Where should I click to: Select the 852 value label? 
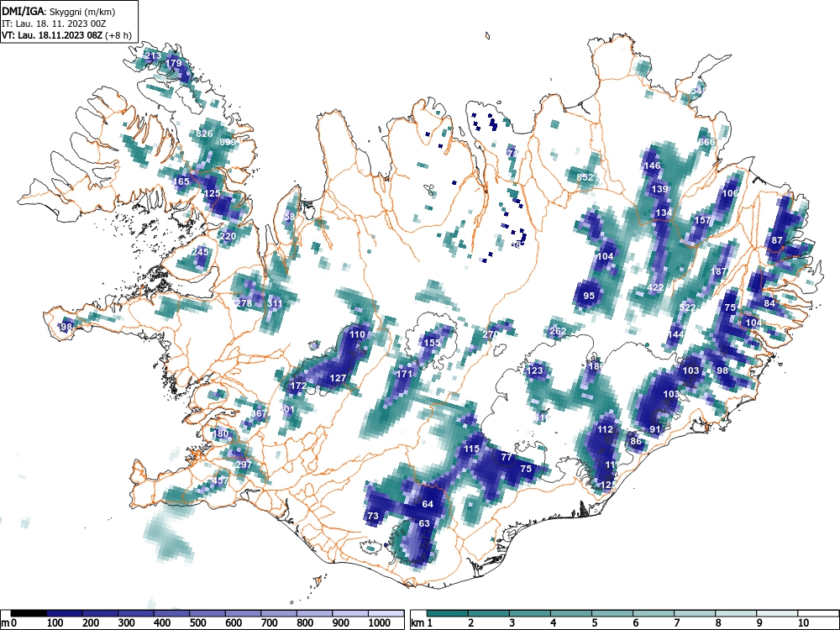point(585,177)
